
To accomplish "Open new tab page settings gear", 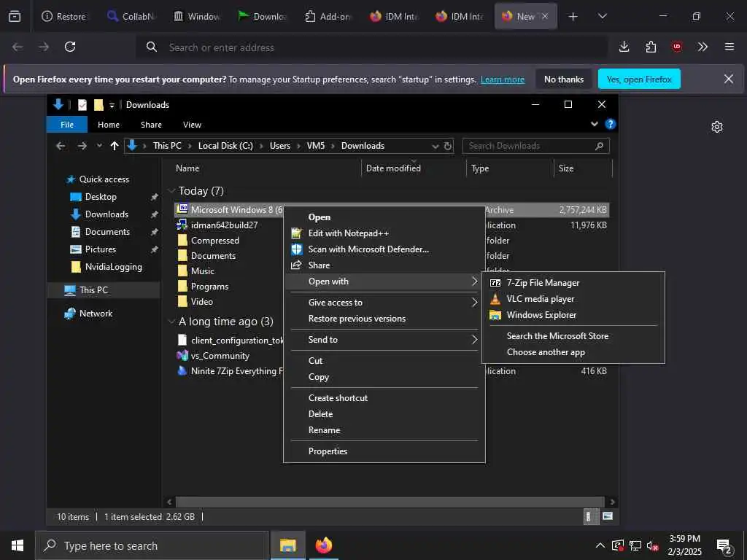I will click(x=717, y=127).
